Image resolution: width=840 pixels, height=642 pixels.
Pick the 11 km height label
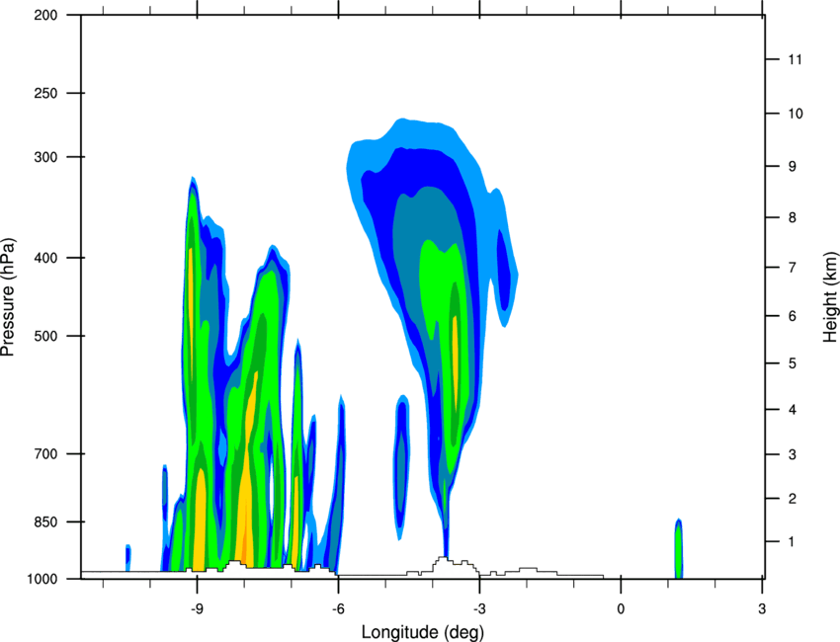(x=795, y=59)
